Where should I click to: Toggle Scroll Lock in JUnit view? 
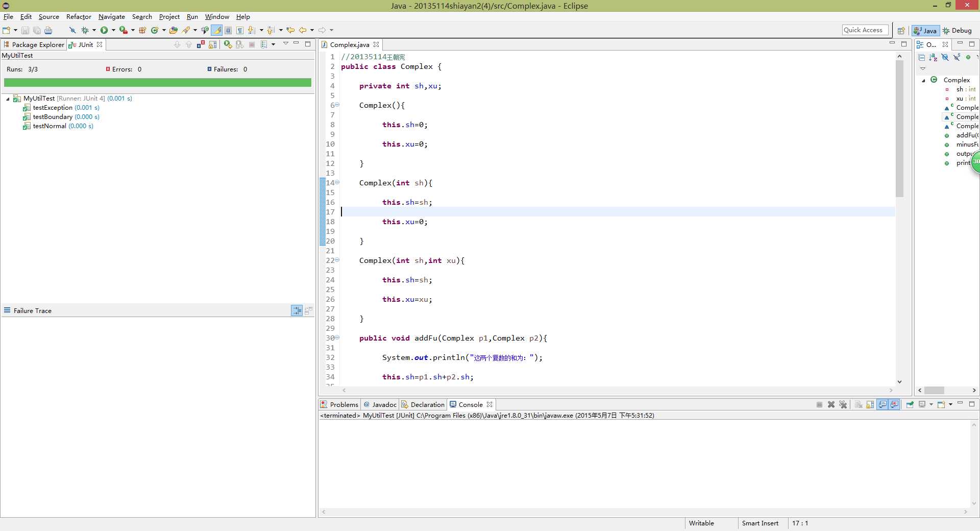(212, 44)
